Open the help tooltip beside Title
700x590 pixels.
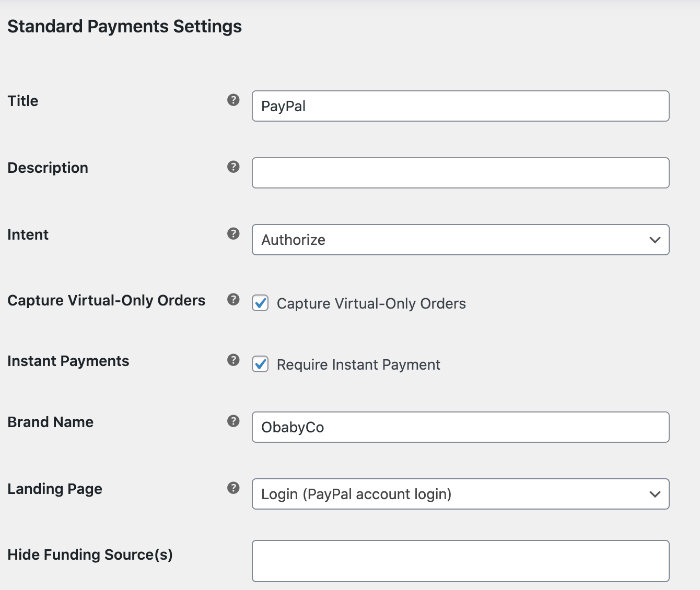click(234, 99)
